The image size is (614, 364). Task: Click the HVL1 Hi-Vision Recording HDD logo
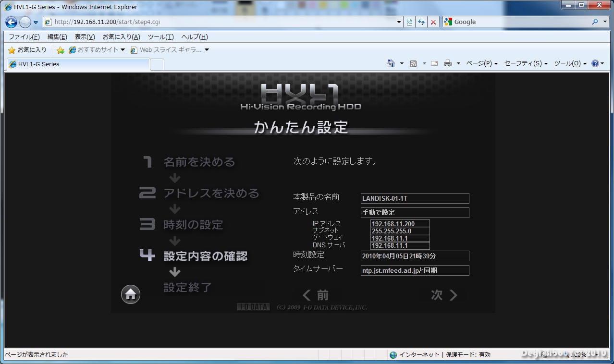301,98
